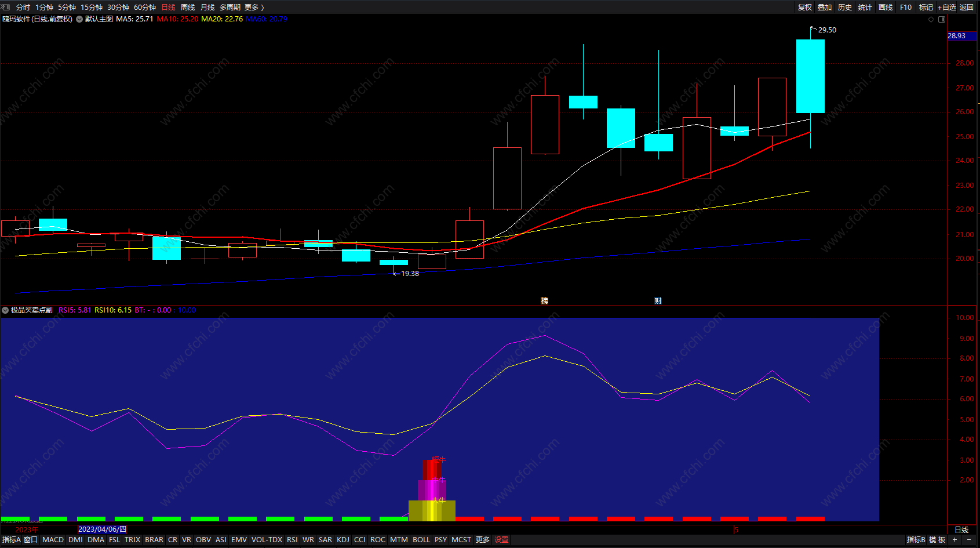
Task: Click the plus zoom-in button at bottom right
Action: (x=955, y=540)
